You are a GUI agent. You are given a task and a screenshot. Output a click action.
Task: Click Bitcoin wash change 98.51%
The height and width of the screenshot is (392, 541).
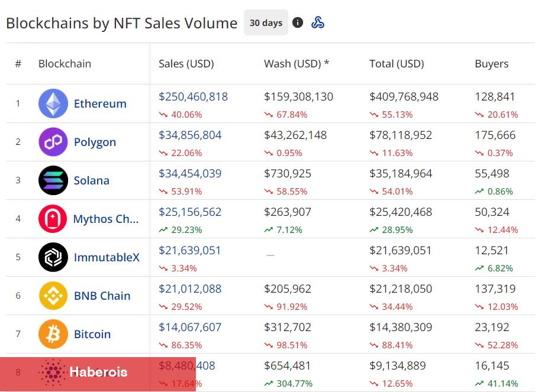tap(292, 345)
